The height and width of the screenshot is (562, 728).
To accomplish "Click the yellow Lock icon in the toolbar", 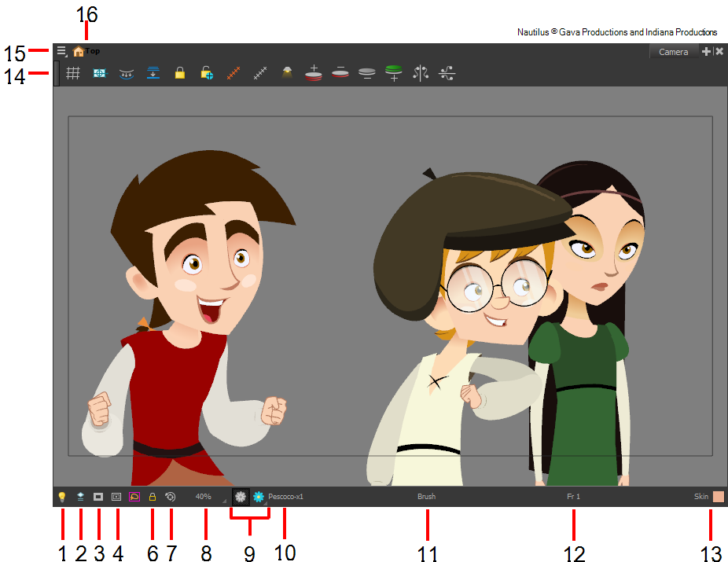I will click(x=178, y=72).
